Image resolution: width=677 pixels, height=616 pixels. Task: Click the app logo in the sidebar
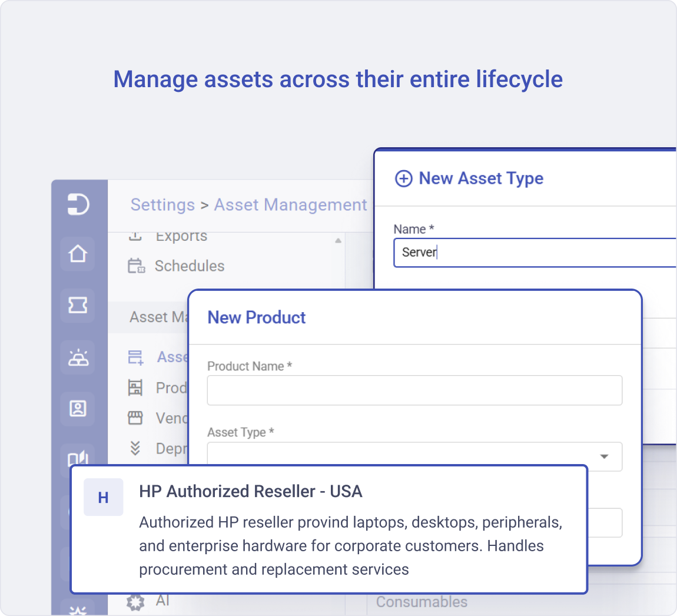pos(78,204)
